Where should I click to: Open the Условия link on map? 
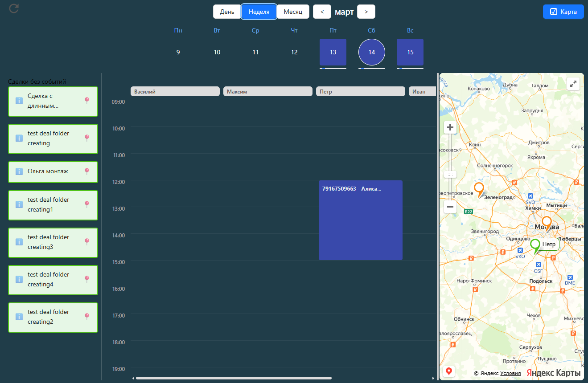(x=510, y=373)
